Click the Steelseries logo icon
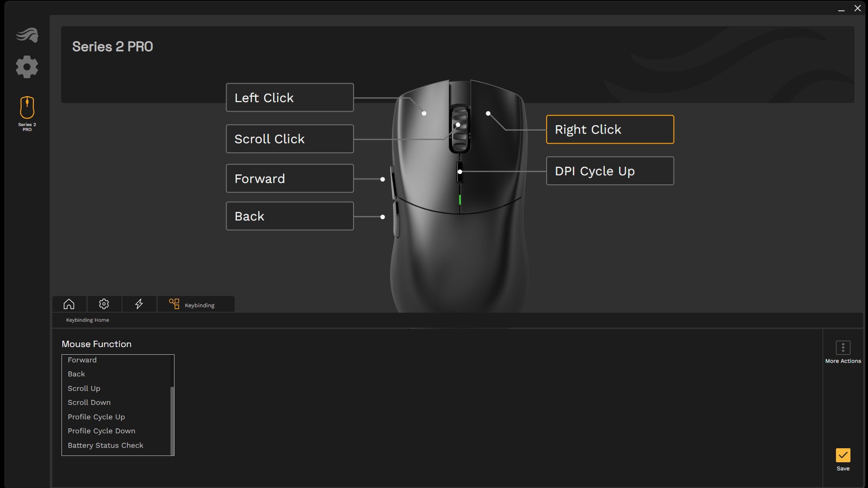 pyautogui.click(x=27, y=33)
